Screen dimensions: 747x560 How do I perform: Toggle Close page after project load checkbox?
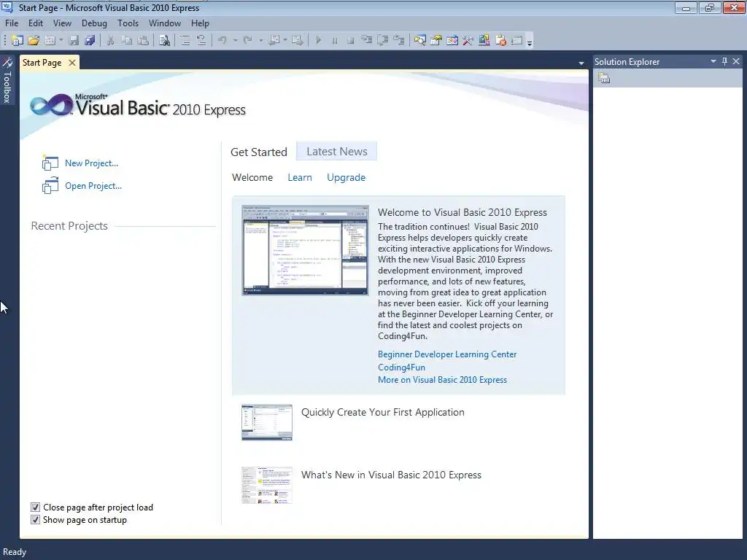pos(35,507)
